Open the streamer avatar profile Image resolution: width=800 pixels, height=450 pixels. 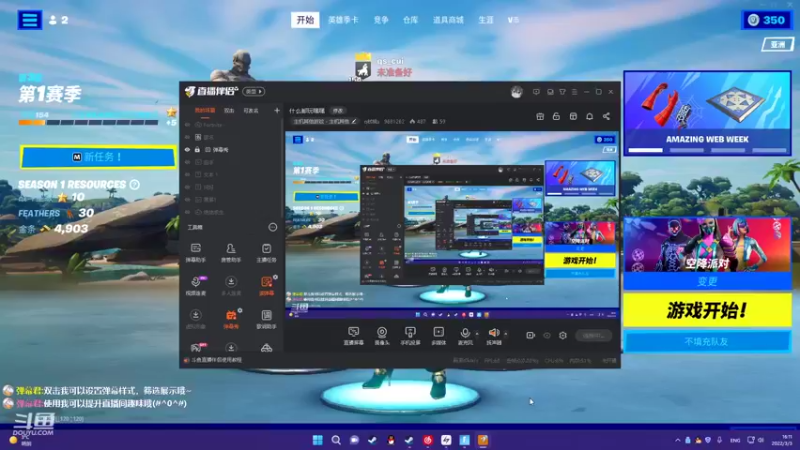tap(516, 92)
